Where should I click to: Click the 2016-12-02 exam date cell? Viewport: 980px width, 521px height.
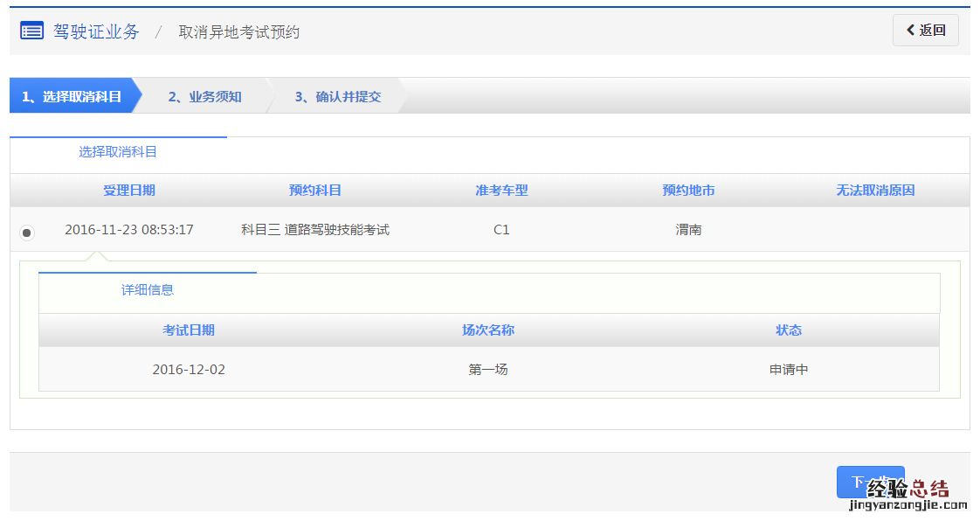(189, 370)
